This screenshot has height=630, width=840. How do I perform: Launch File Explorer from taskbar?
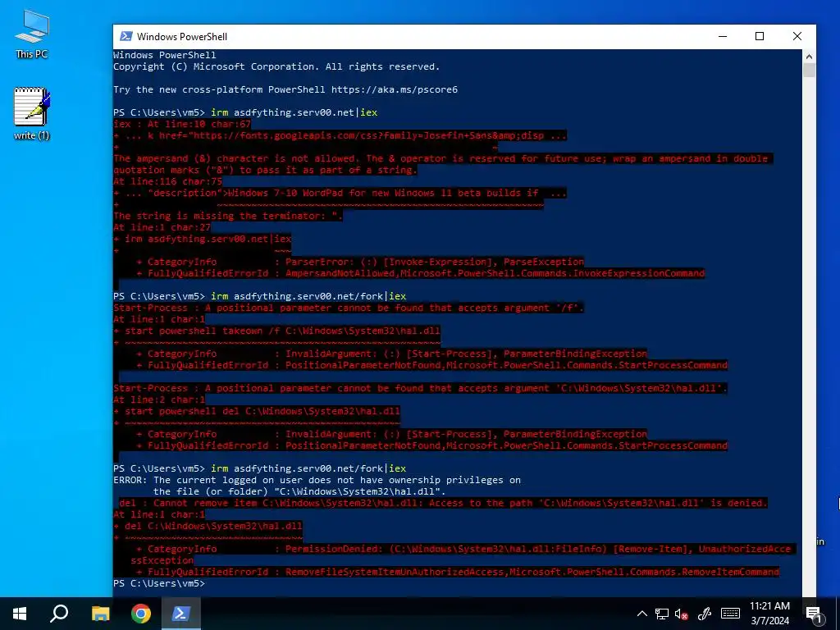pos(100,614)
